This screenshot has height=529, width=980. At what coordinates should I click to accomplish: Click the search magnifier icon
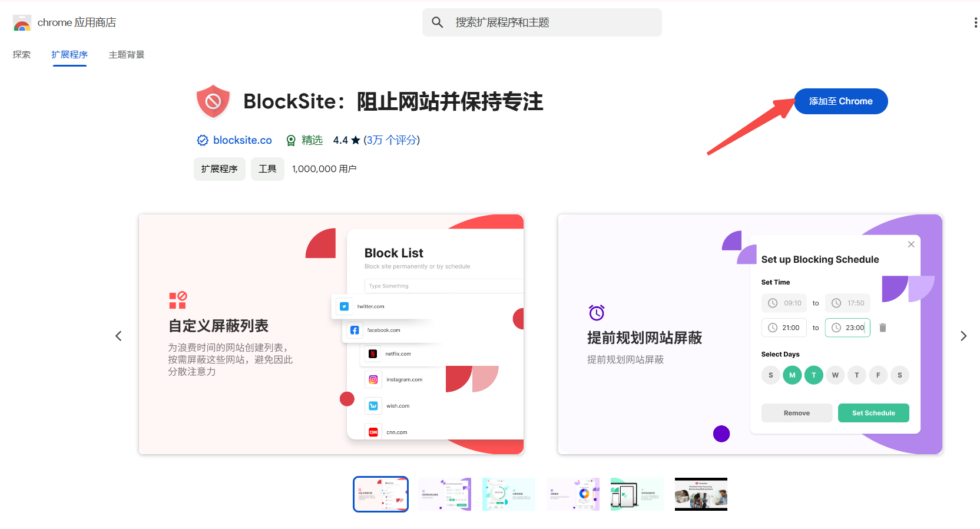[437, 22]
